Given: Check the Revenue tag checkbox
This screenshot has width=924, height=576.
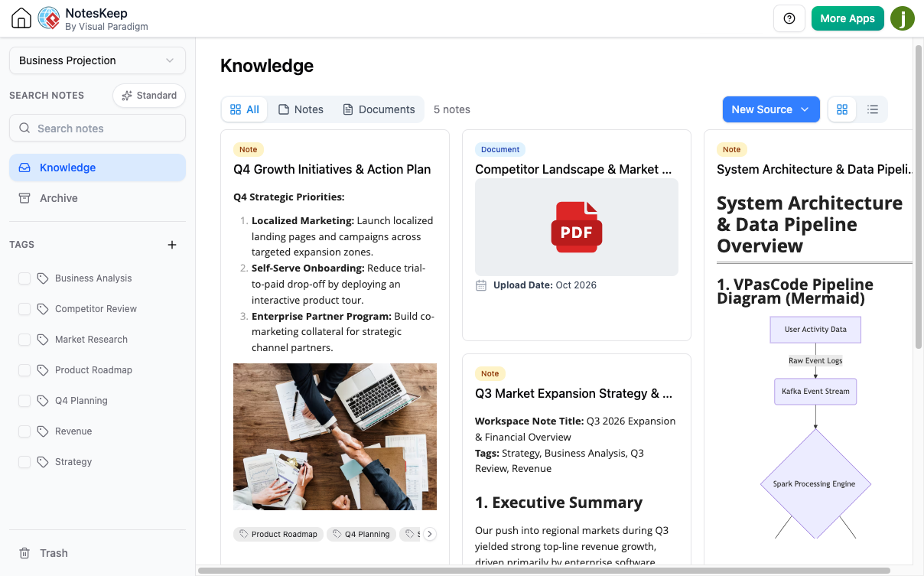Looking at the screenshot, I should (24, 431).
